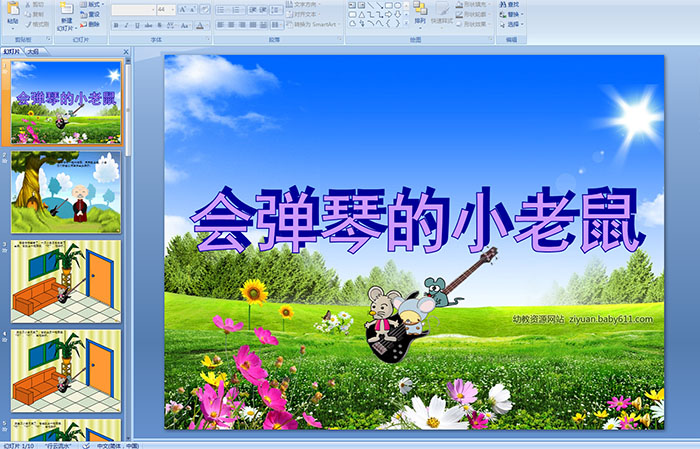Open the Clipboard (剪贴板) pane launcher
The image size is (700, 449).
pos(49,40)
